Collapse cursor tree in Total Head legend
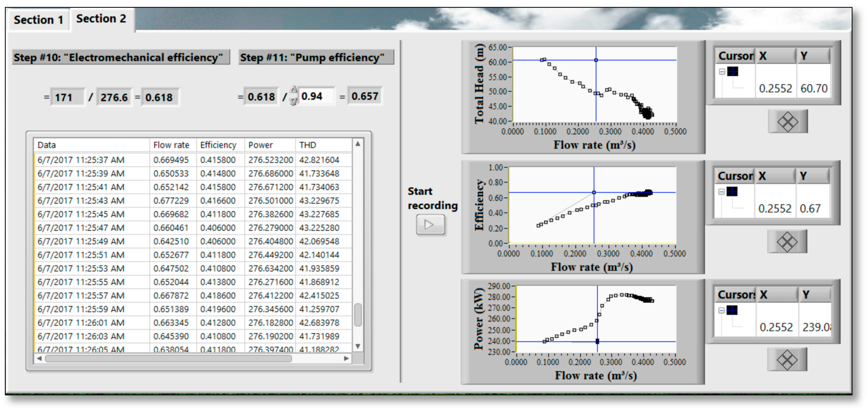This screenshot has width=868, height=408. click(x=722, y=71)
